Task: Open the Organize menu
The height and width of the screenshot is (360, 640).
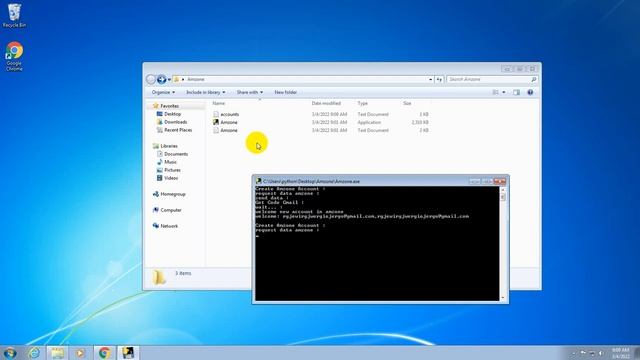Action: click(x=163, y=92)
